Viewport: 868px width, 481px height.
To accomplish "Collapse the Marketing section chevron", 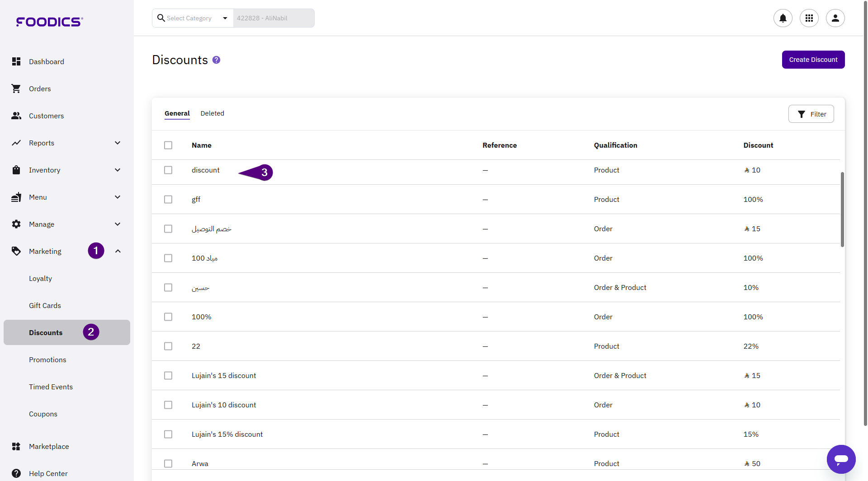I will click(118, 251).
